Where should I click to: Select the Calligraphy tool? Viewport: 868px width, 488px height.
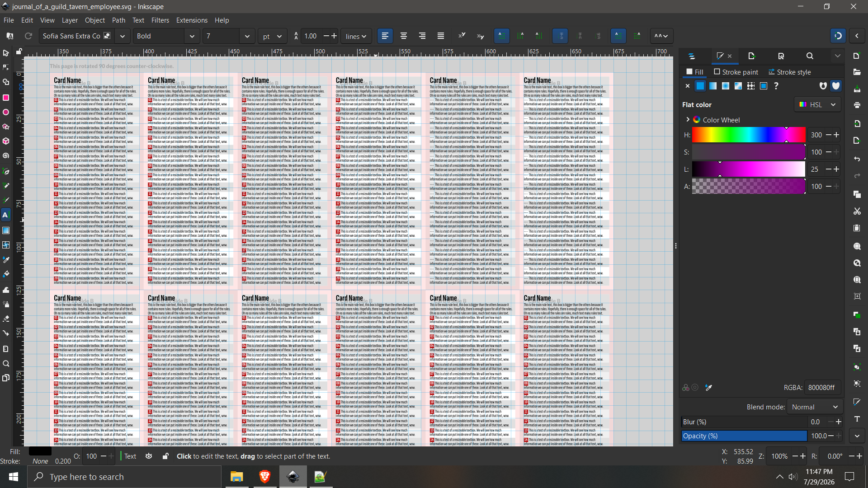6,200
